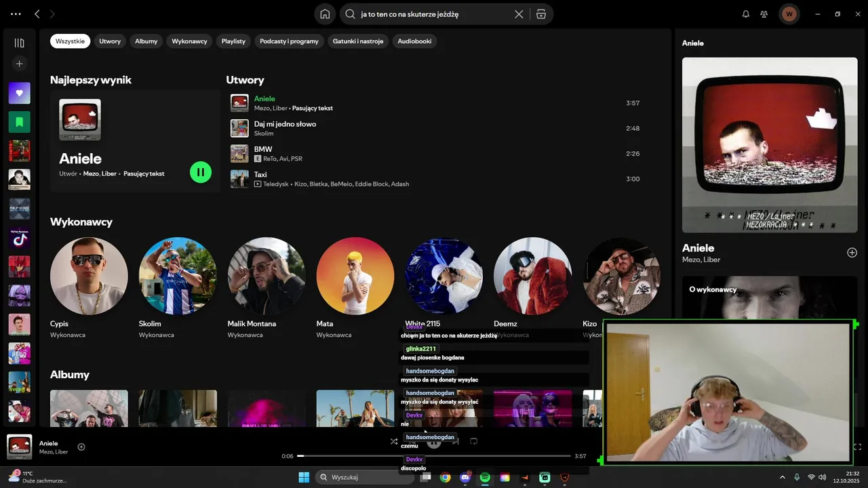Add Aniele to library in right panel
Image resolution: width=868 pixels, height=488 pixels.
point(852,253)
